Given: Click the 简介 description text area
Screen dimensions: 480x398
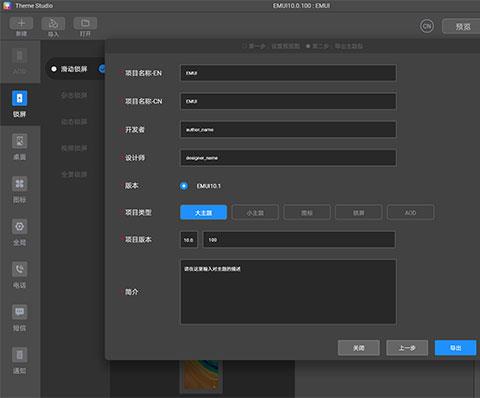Looking at the screenshot, I should [288, 292].
